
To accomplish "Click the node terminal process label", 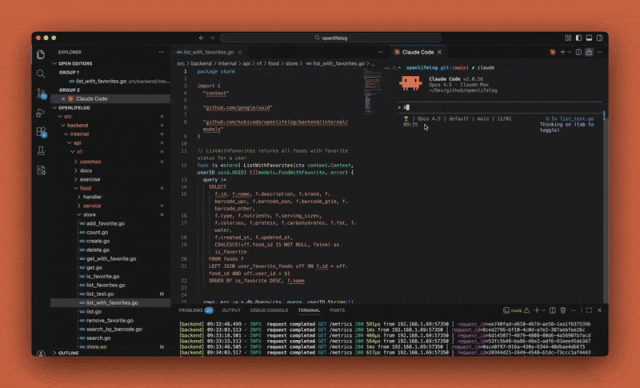I will [x=517, y=310].
